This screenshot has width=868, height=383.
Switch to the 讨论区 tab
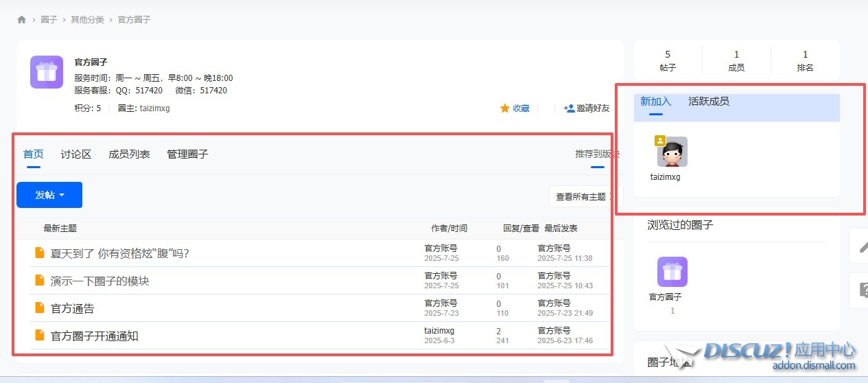click(75, 154)
